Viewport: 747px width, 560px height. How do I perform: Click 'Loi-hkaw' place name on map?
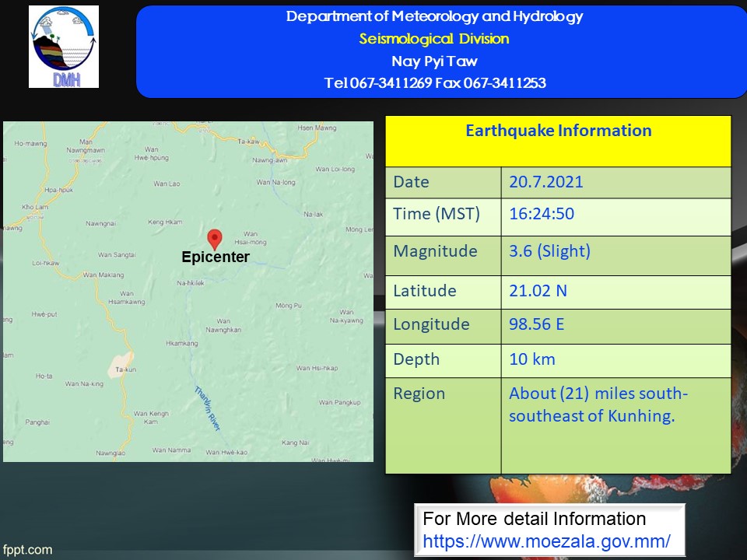click(x=46, y=263)
